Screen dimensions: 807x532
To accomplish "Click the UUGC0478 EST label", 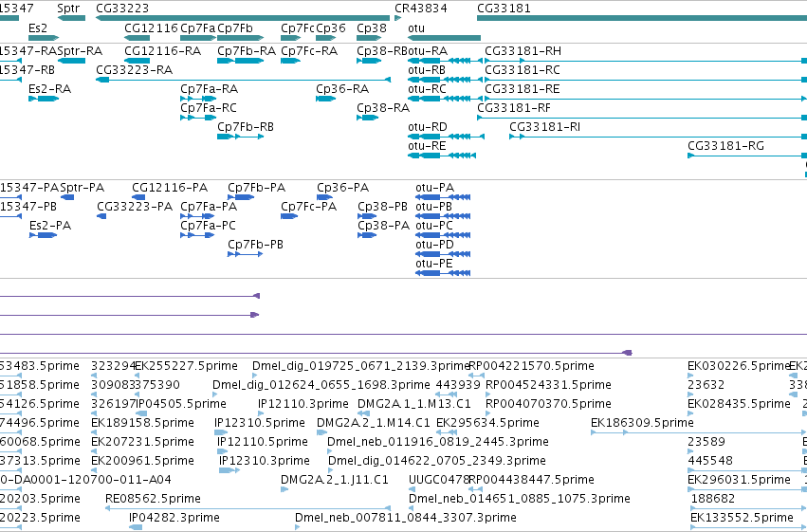I will click(439, 481).
